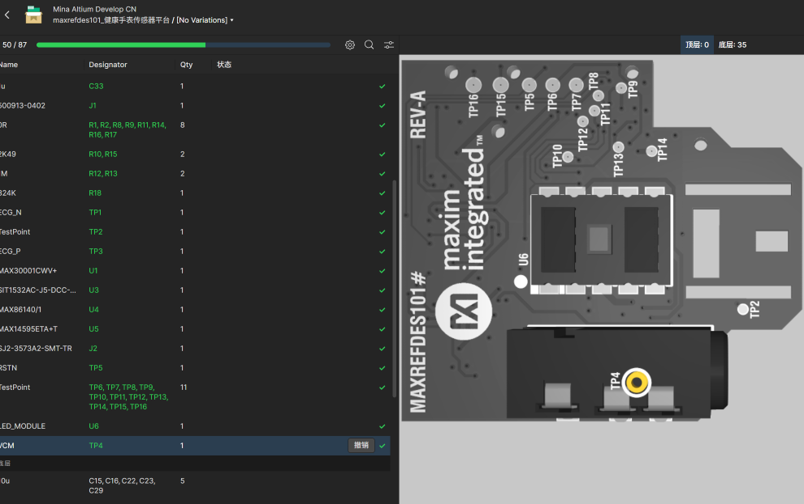Viewport: 804px width, 504px height.
Task: Select designator R18
Action: pos(95,193)
